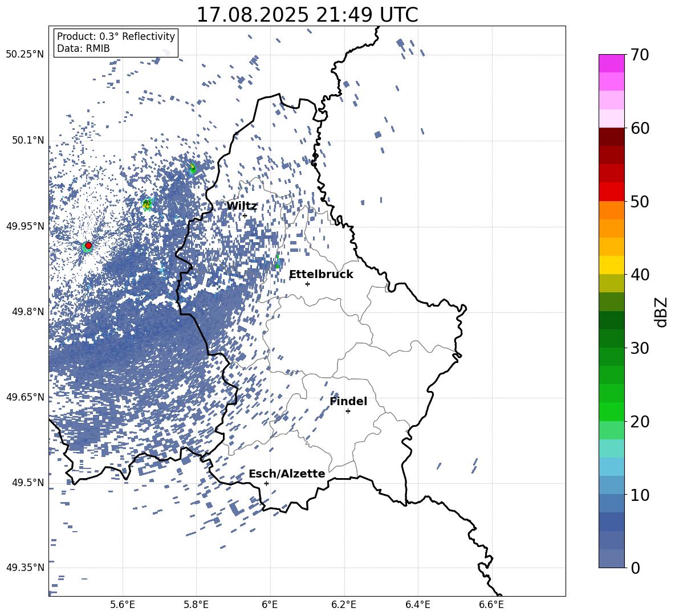Click the 6.2°E longitude label
675x616 pixels.
point(344,605)
